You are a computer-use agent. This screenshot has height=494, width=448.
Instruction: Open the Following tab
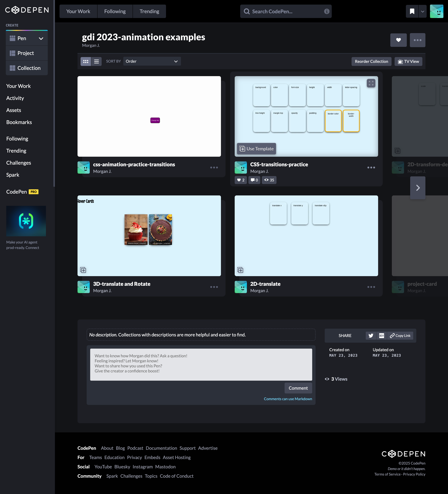115,11
